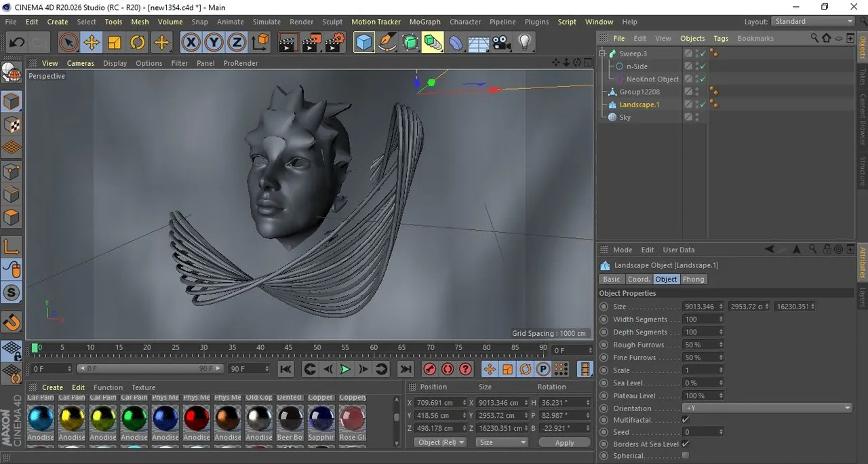Screen dimensions: 868x464
Task: Toggle the Y-axis lock
Action: [214, 43]
